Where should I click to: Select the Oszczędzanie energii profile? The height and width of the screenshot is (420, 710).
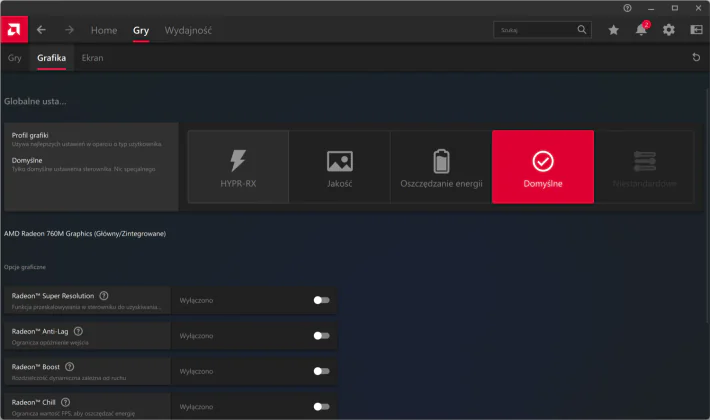[441, 167]
